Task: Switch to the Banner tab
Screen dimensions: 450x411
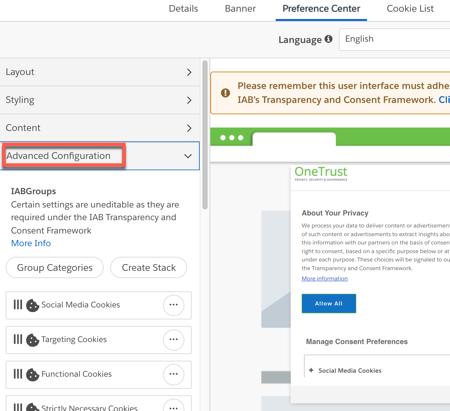Action: coord(240,9)
